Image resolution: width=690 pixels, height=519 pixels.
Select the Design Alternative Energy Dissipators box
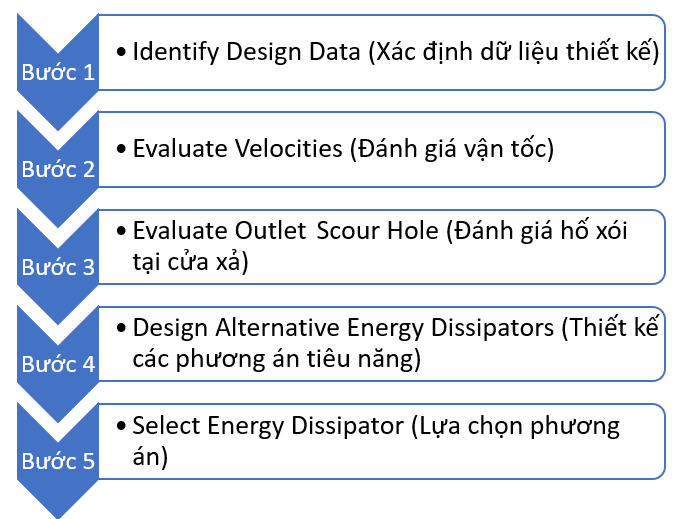pos(382,344)
